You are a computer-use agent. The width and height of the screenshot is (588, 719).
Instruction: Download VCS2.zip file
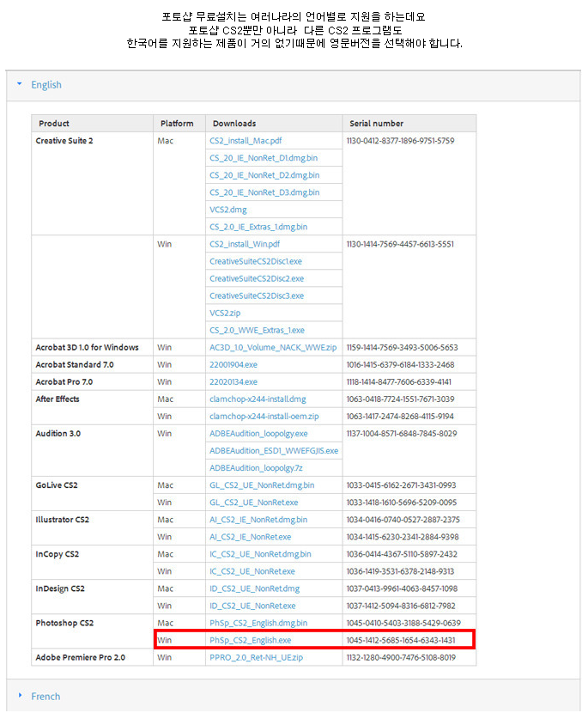click(225, 313)
